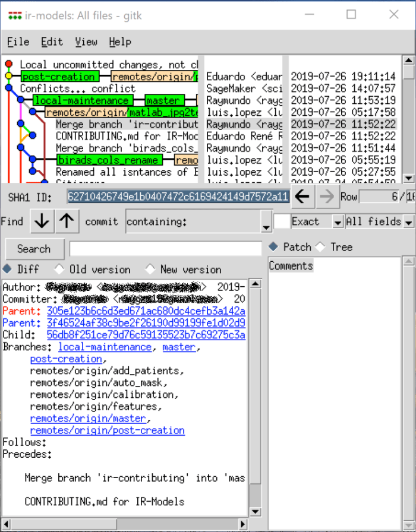
Task: Open the View menu
Action: pos(86,42)
